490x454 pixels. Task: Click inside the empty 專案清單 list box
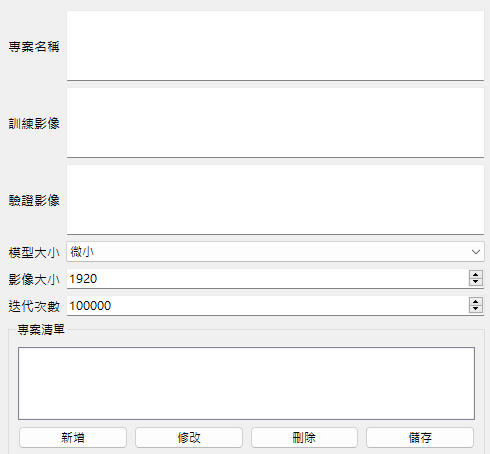click(246, 383)
